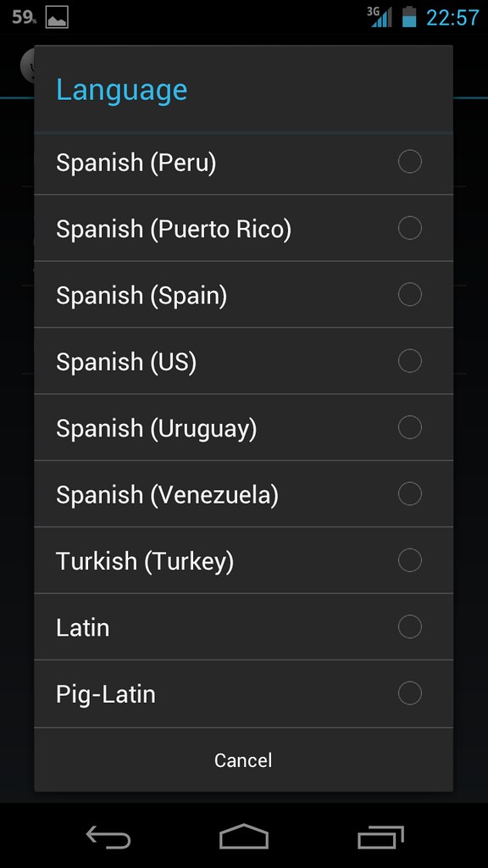The height and width of the screenshot is (868, 488).
Task: Choose the Spanish (Uruguay) radio button
Action: [x=410, y=427]
